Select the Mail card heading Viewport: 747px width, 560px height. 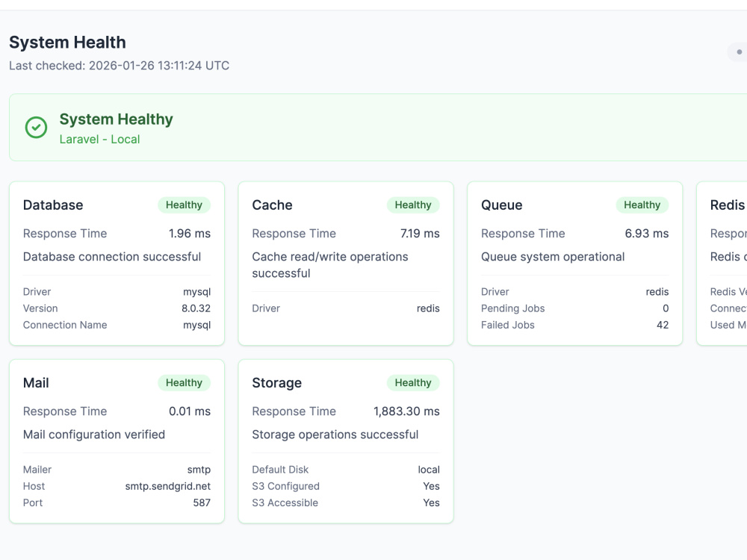tap(36, 383)
